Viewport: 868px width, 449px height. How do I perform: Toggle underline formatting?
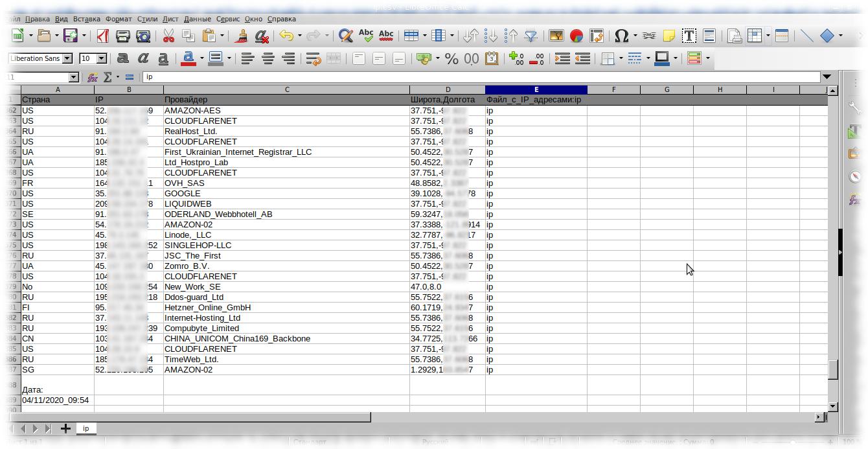coord(163,58)
